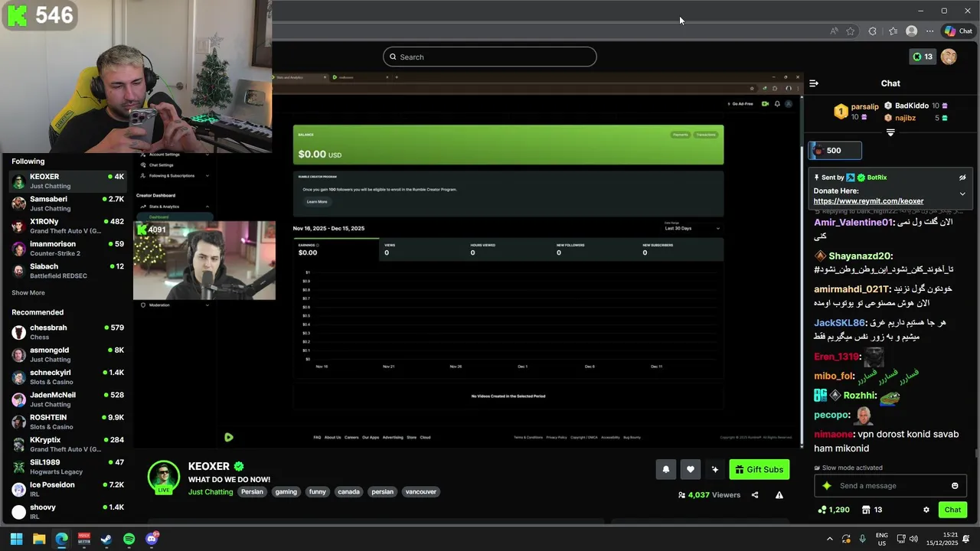Select the gaming tag
980x551 pixels.
point(286,492)
